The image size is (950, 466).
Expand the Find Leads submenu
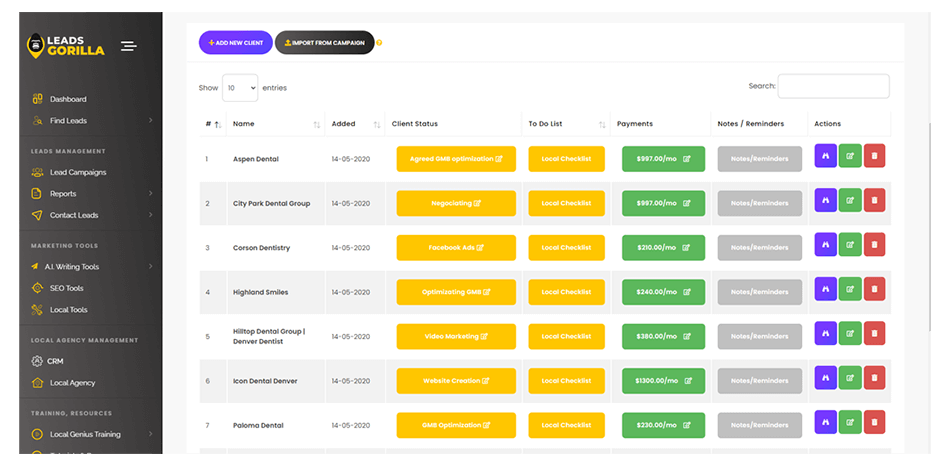pos(151,121)
